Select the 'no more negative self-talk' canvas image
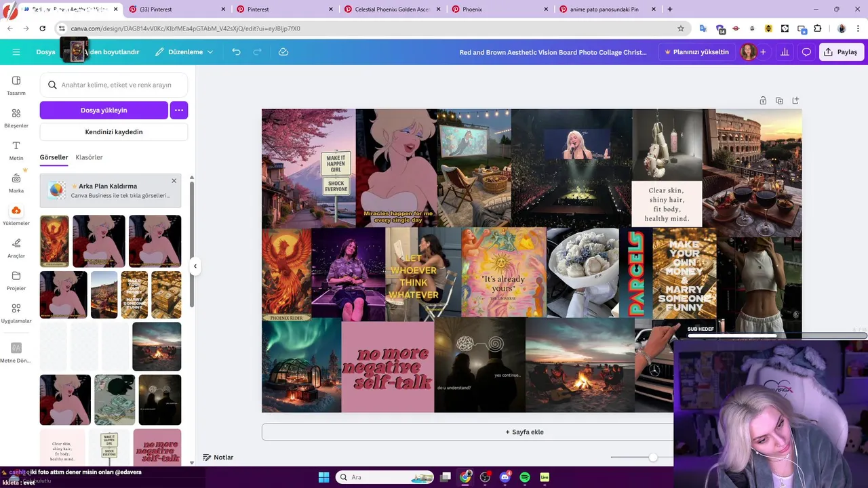The image size is (868, 488). pyautogui.click(x=387, y=367)
